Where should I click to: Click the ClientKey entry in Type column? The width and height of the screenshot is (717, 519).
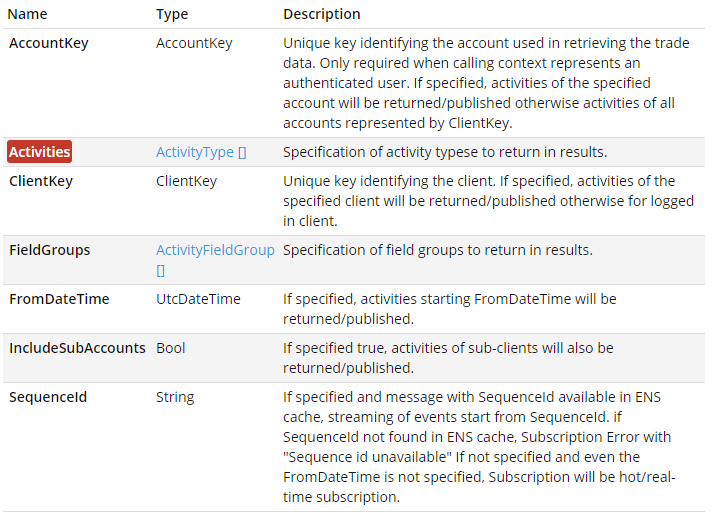click(x=186, y=181)
